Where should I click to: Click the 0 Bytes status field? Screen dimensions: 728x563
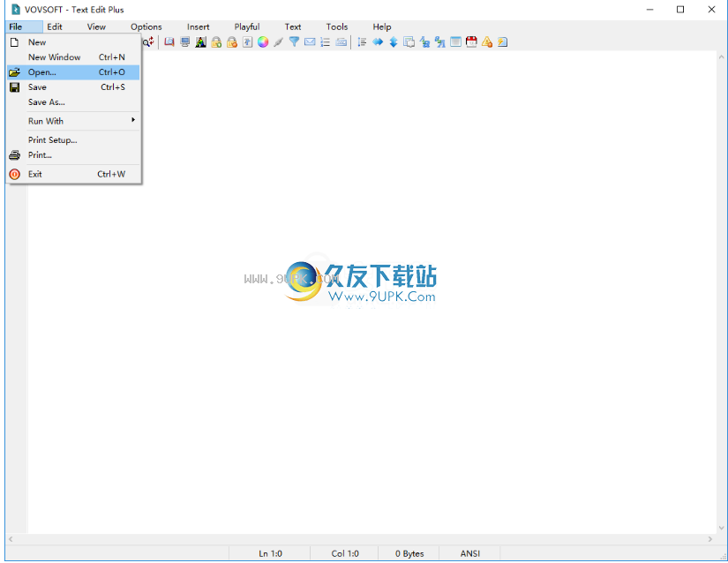click(409, 553)
